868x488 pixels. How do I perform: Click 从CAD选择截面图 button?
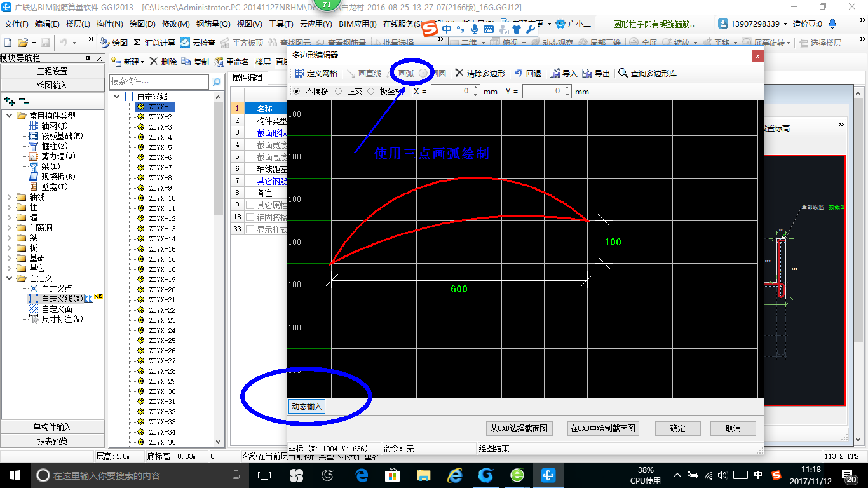pos(519,428)
